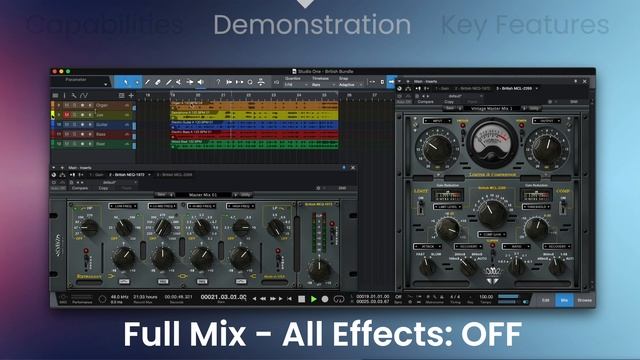
Task: Click the power icon in compressor window header
Action: click(399, 88)
